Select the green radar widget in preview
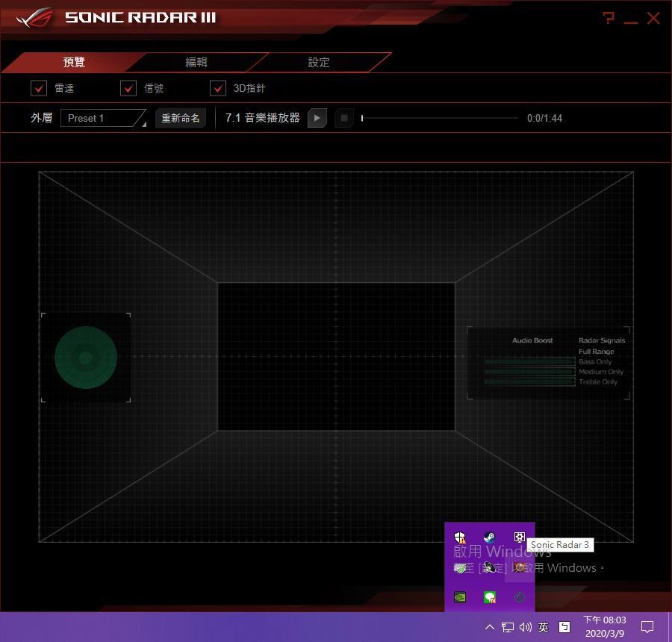Image resolution: width=672 pixels, height=642 pixels. pyautogui.click(x=86, y=358)
